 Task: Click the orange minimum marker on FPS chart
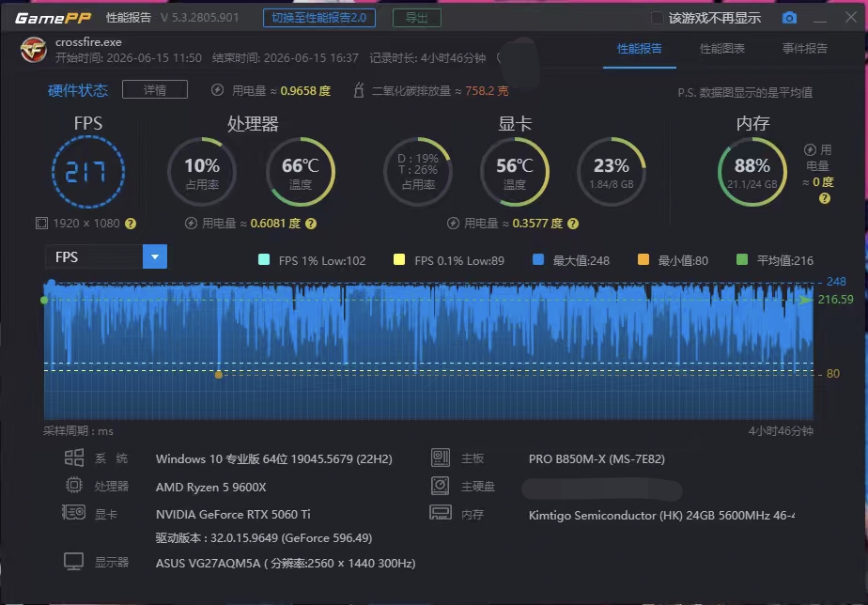pos(219,375)
